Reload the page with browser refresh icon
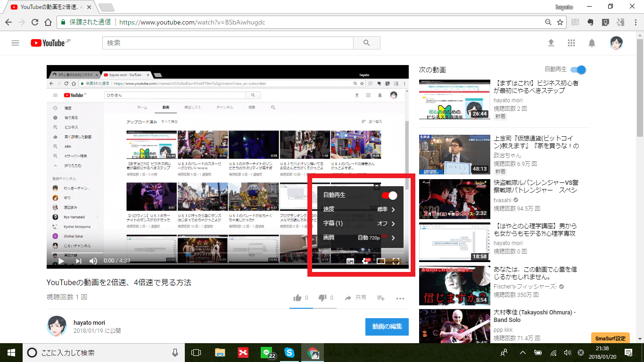Image resolution: width=644 pixels, height=362 pixels. coord(35,22)
